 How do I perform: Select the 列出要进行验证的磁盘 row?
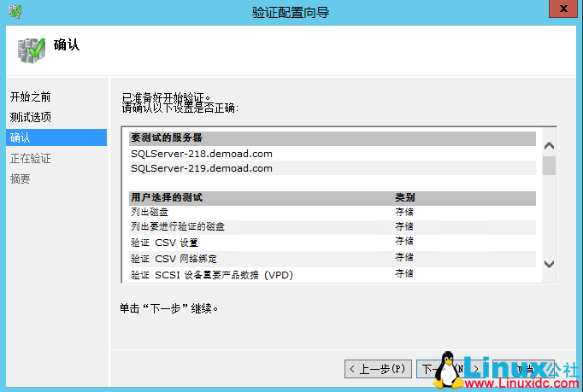coord(333,226)
